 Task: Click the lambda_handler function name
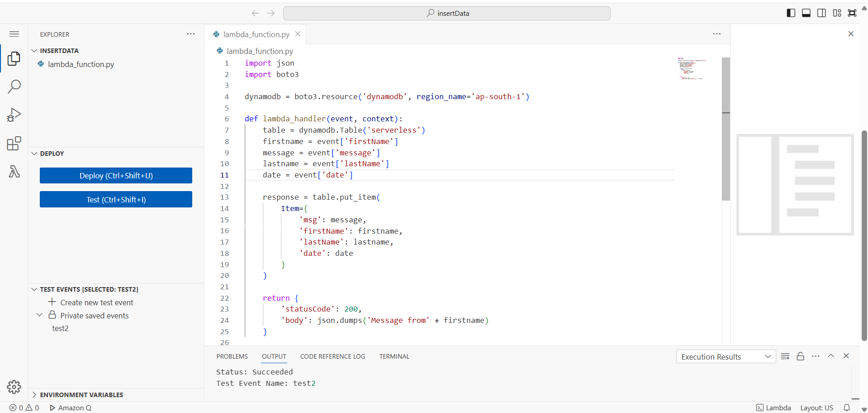point(294,119)
